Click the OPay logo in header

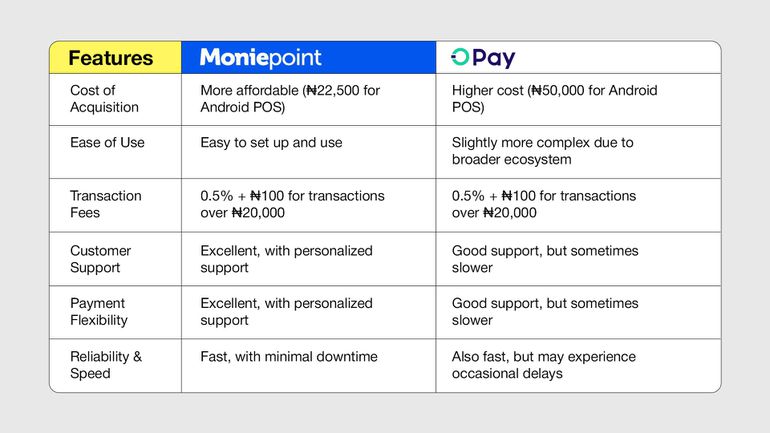click(x=483, y=58)
